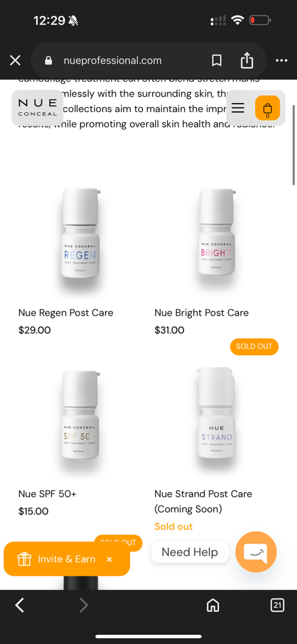Screen dimensions: 297x644
Task: Click the Need Help label
Action: click(x=190, y=552)
